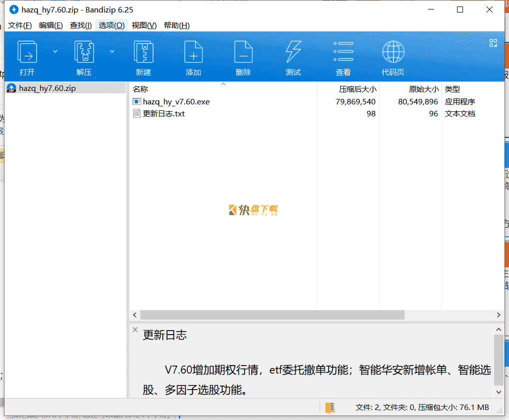Click the status bar text 文件: 2, 文件夹: 0
This screenshot has height=420, width=509.
[x=385, y=408]
